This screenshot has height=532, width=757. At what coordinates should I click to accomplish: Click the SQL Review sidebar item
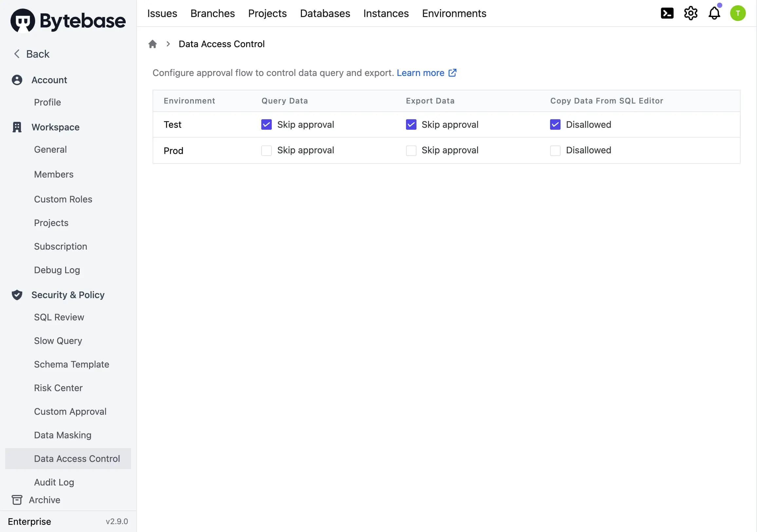59,317
